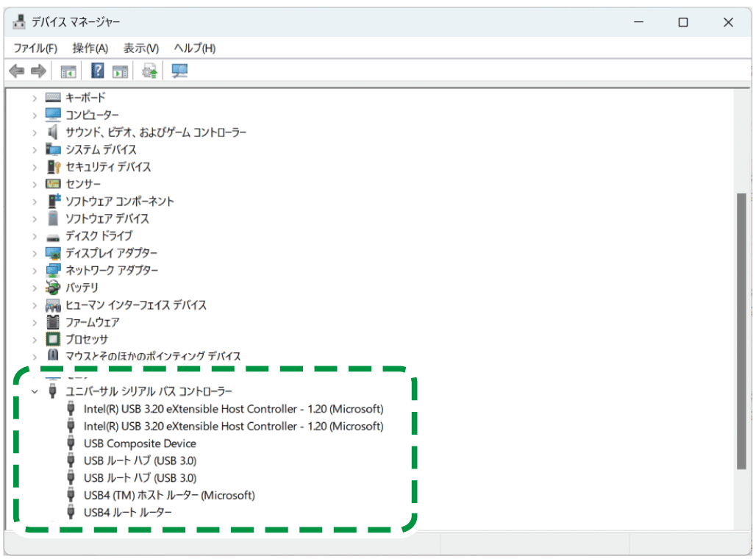
Task: Click the icon next to プロセッサ
Action: tap(53, 339)
